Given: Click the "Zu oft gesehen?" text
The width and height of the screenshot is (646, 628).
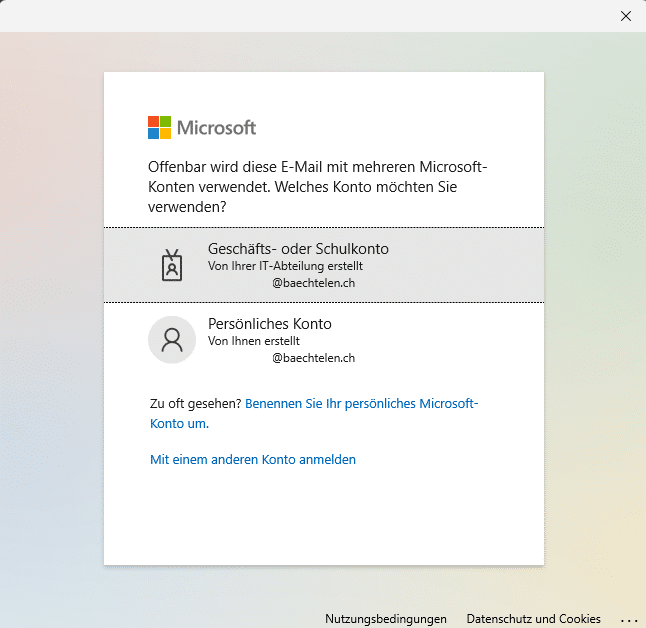Looking at the screenshot, I should pos(195,403).
